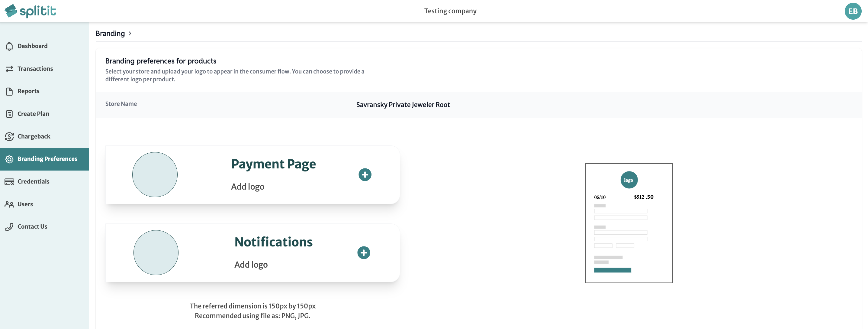Add a logo for Notifications with plus
868x329 pixels.
pyautogui.click(x=364, y=253)
